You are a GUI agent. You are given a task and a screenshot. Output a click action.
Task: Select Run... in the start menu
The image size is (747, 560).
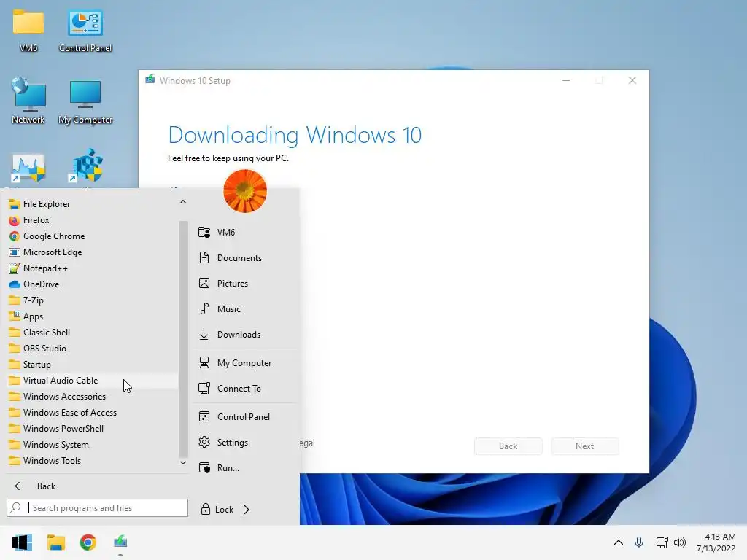coord(245,468)
